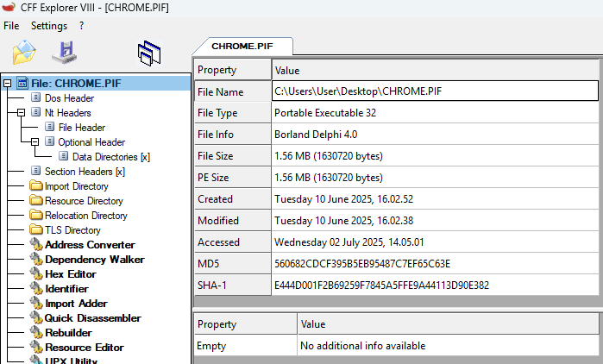This screenshot has height=364, width=603.
Task: Open the Identifier tool
Action: pyautogui.click(x=67, y=289)
